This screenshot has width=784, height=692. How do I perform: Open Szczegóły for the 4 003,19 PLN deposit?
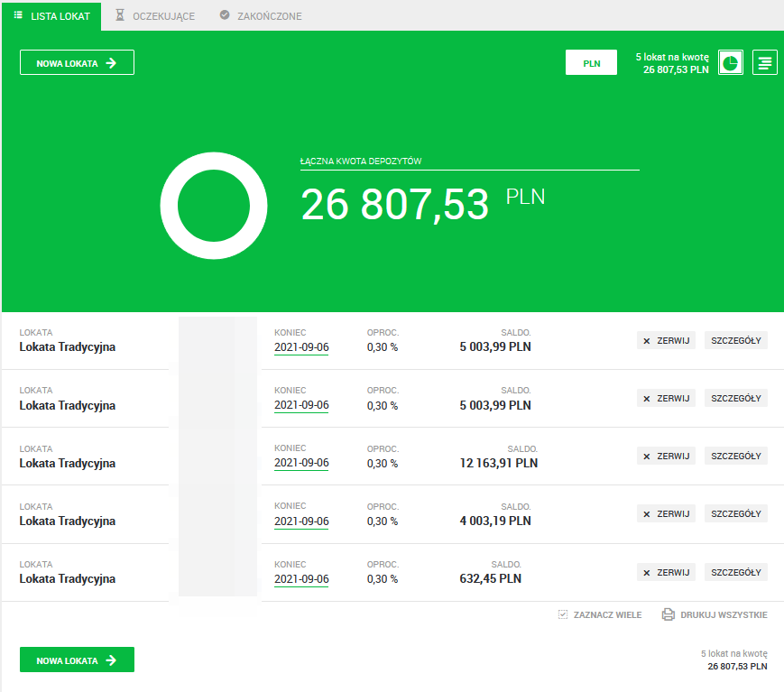(735, 513)
